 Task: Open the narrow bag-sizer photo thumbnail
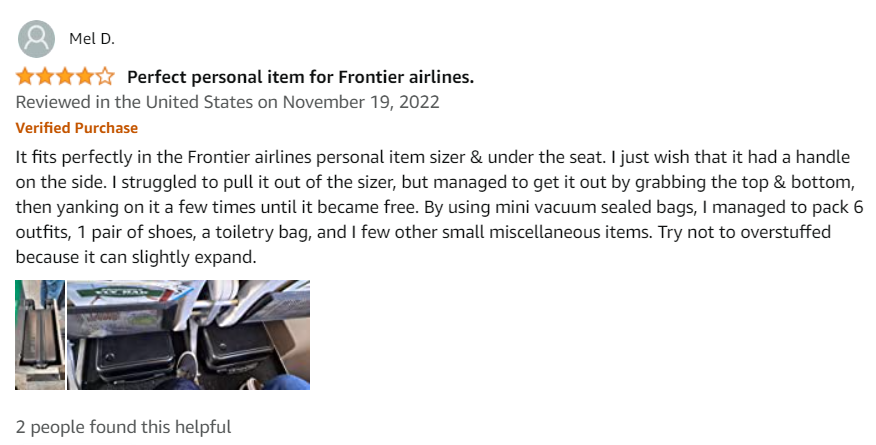coord(40,335)
